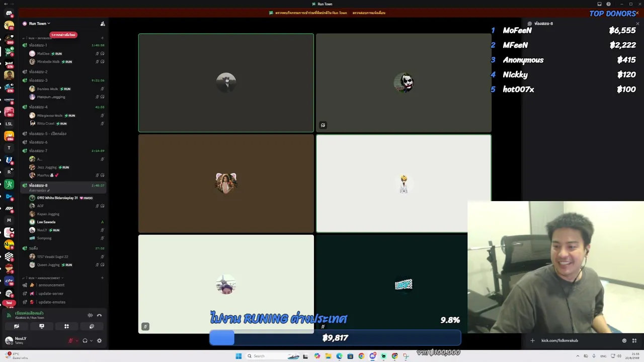Select the Joker avatar video tile
The image size is (644, 362).
(x=404, y=82)
